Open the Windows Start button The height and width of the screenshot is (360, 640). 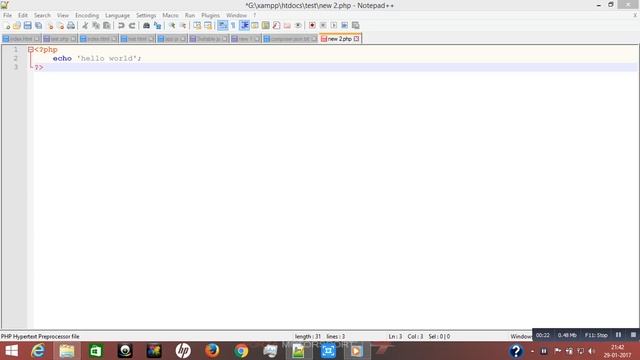click(11, 351)
